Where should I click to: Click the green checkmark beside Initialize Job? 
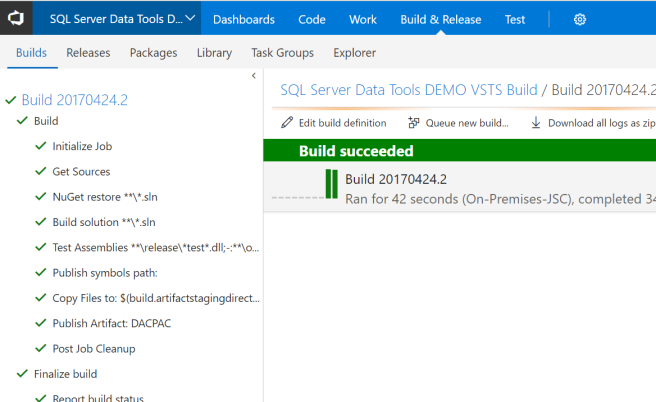point(40,146)
